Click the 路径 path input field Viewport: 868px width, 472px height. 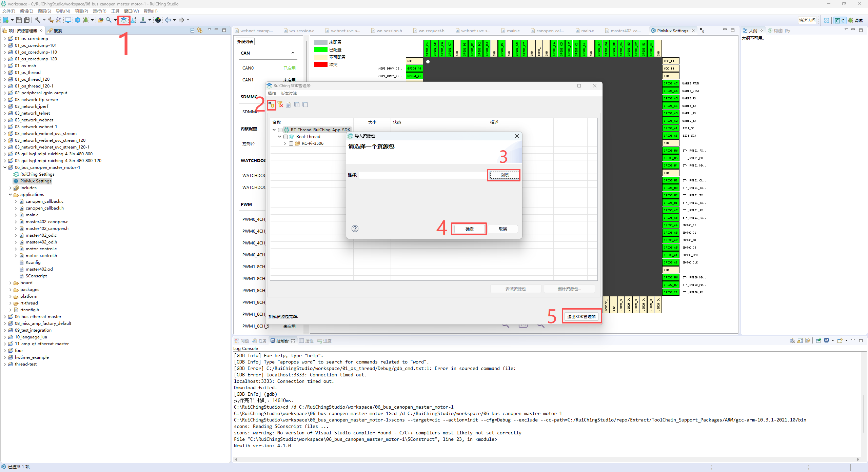422,175
